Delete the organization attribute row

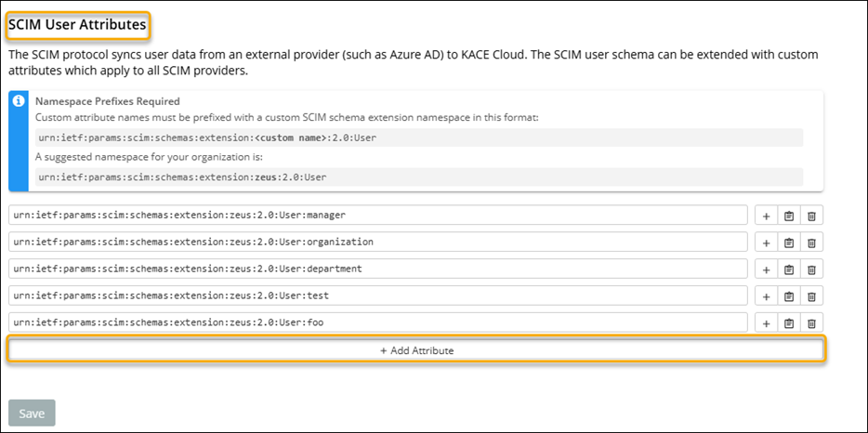pos(811,243)
